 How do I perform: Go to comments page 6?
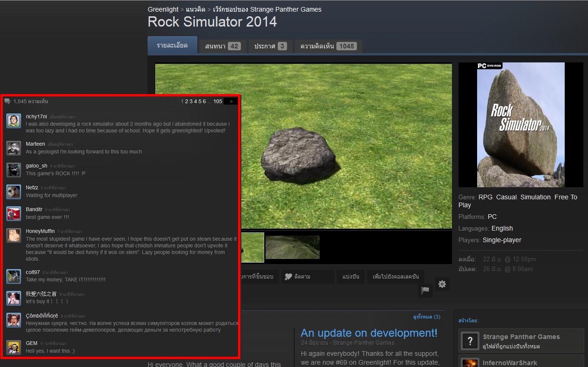point(204,102)
